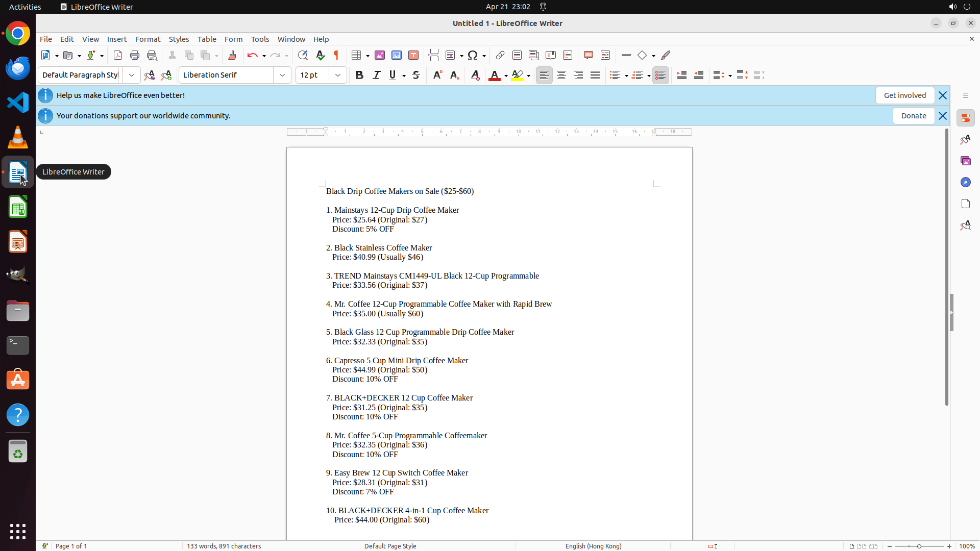This screenshot has width=980, height=551.
Task: Open the sidebar Navigator panel
Action: point(965,182)
